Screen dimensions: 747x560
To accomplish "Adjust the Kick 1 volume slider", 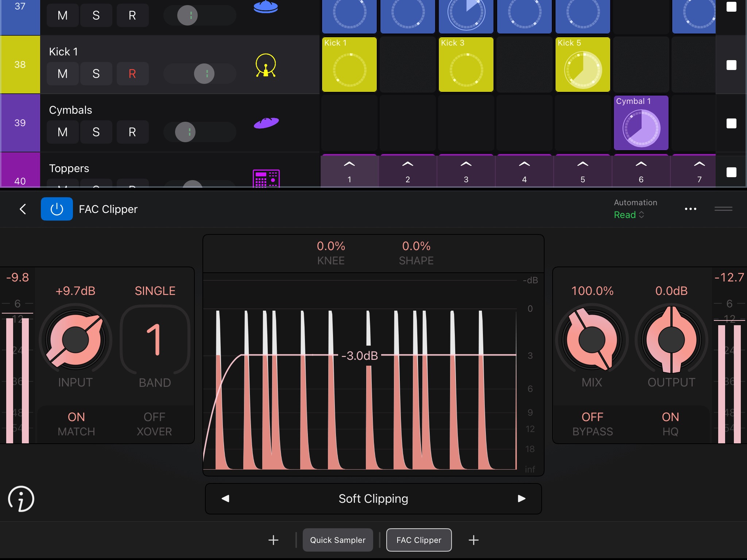I will (200, 74).
